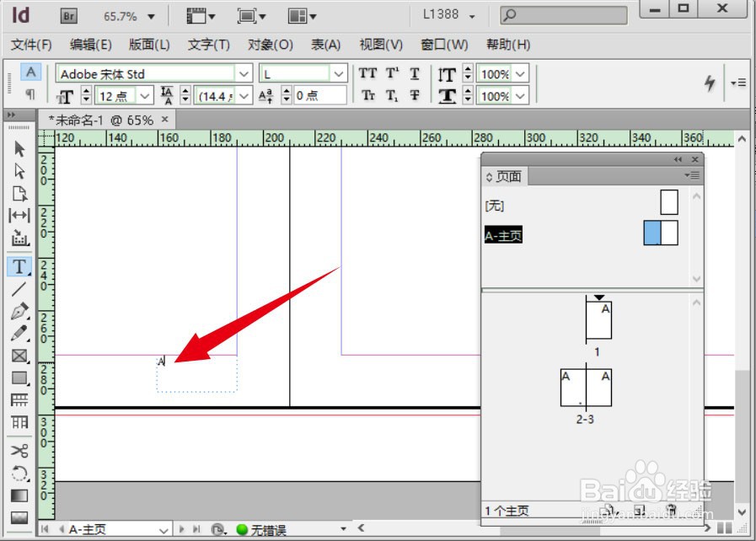Open Adobe Bridge from the Br icon
This screenshot has width=756, height=541.
point(71,16)
